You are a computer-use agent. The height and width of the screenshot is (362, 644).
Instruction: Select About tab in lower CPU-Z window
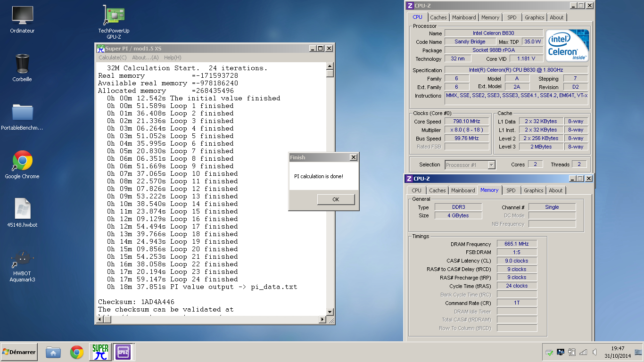click(x=556, y=190)
